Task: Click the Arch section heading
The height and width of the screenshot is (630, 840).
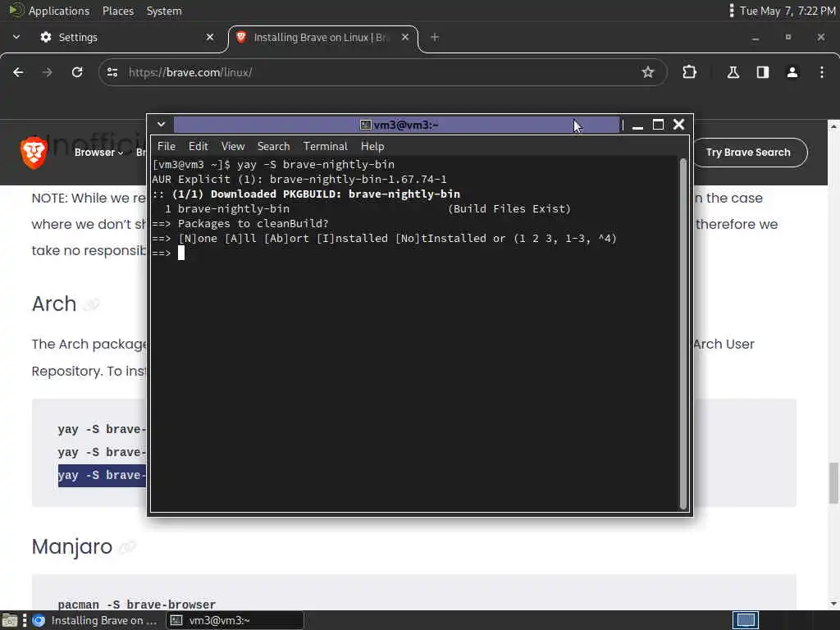Action: [54, 304]
